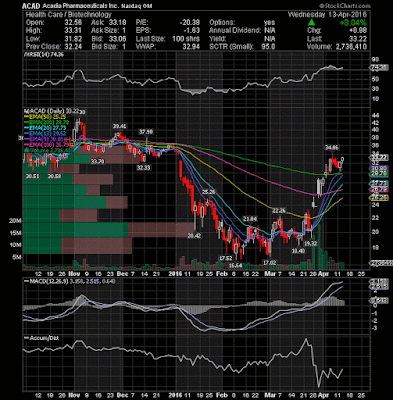Viewport: 393px width, 400px height.
Task: Click the Ask price 33.18
Action: (x=118, y=23)
